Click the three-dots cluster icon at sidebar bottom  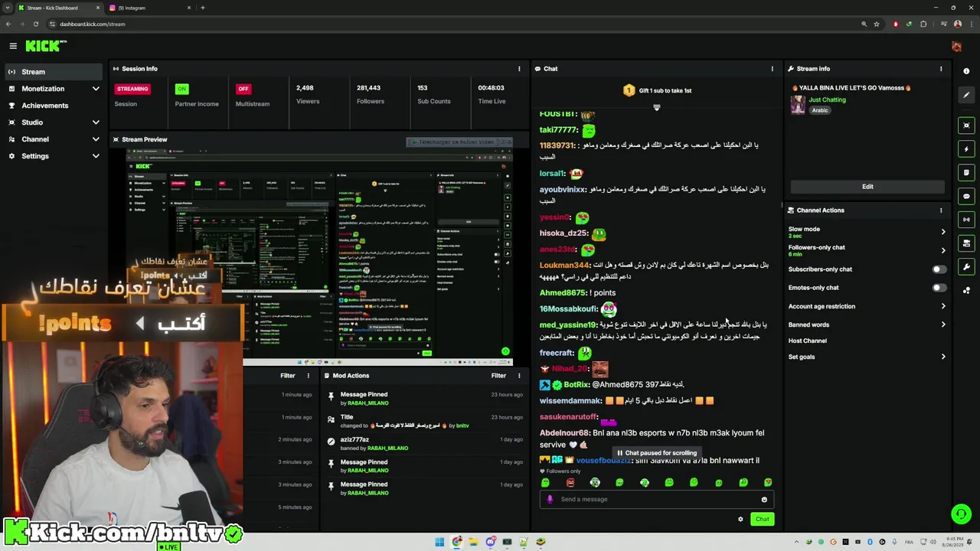pyautogui.click(x=966, y=290)
